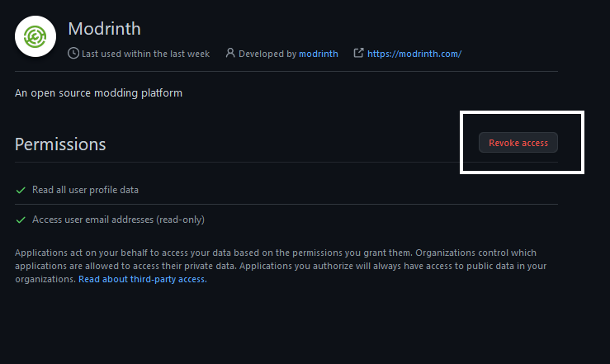Select the Read all user profile data permission
Image resolution: width=610 pixels, height=364 pixels.
coord(85,190)
